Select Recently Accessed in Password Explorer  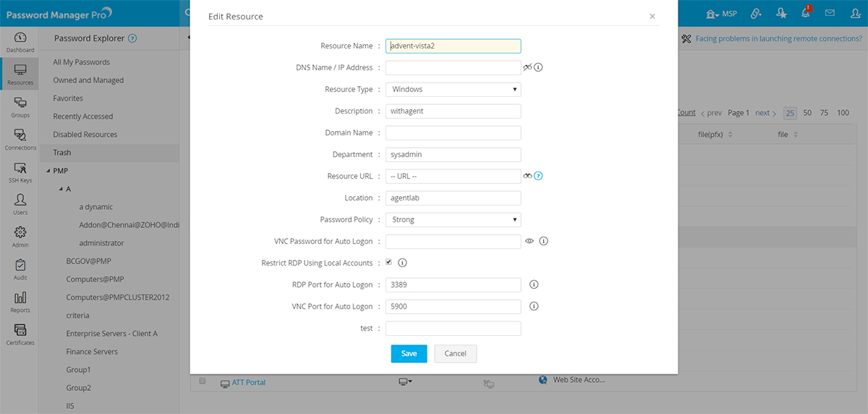[x=82, y=117]
